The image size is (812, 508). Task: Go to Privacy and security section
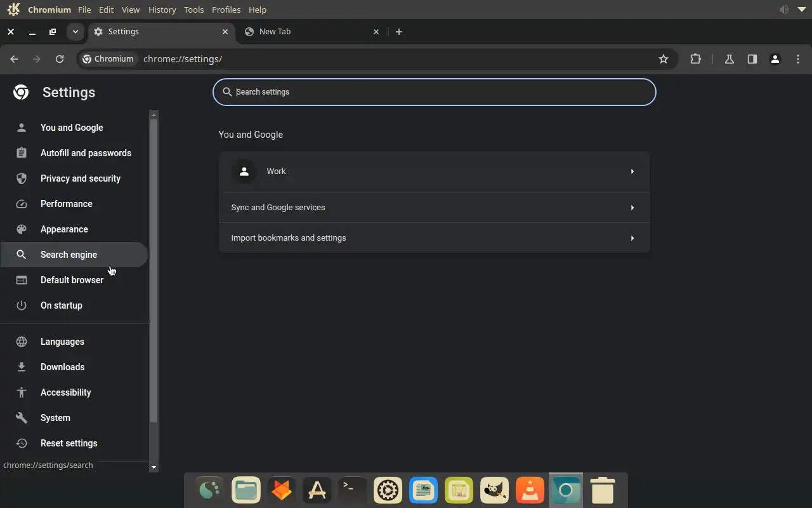coord(74,178)
